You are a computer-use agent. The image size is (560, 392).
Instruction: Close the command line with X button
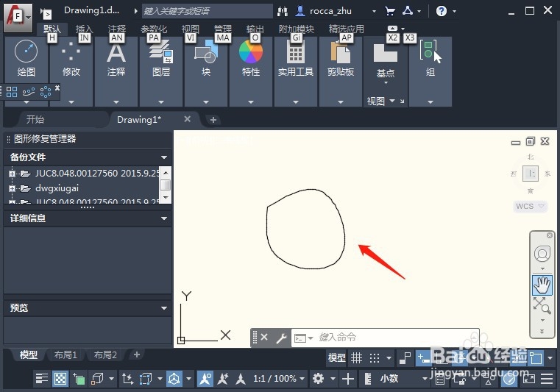click(264, 337)
